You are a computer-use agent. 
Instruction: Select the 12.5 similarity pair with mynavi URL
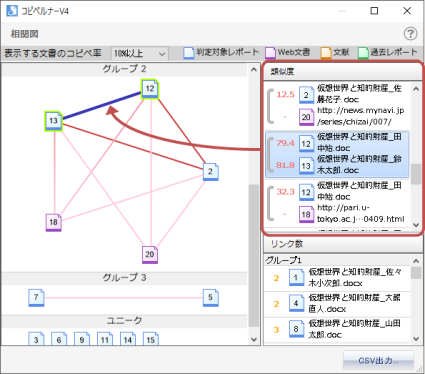[337, 106]
